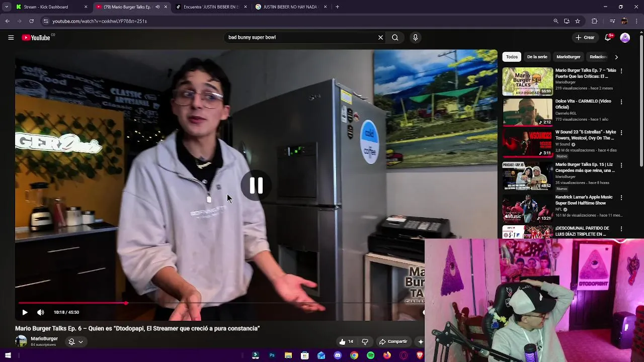Open Dolce Vita - CARMELO video thumbnail

(x=527, y=112)
